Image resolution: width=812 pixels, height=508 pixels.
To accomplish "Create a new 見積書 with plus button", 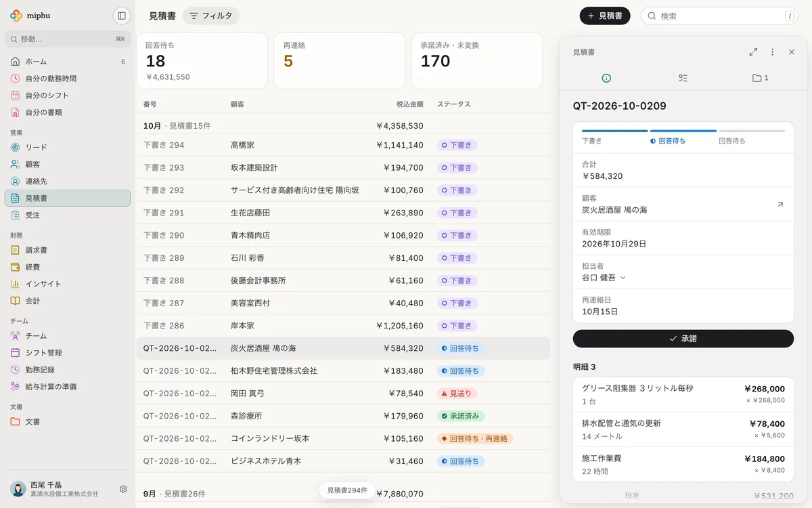I will click(605, 16).
